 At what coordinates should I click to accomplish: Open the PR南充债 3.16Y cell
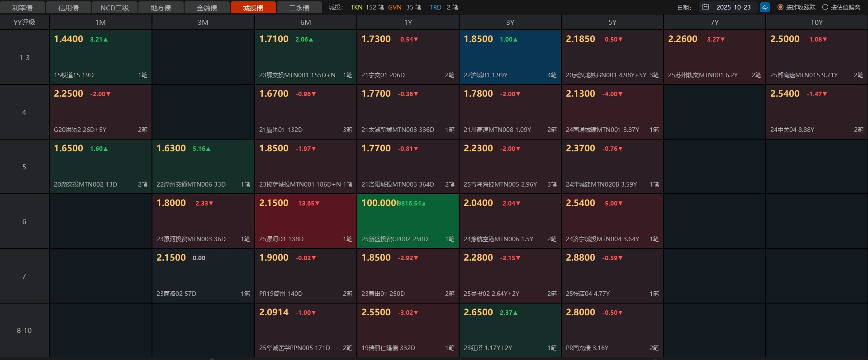click(612, 330)
